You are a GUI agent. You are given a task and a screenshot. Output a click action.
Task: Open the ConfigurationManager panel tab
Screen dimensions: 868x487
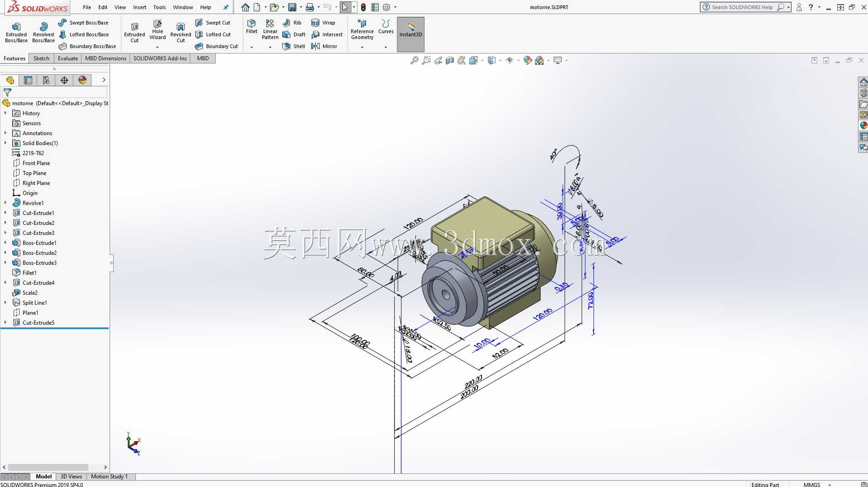pyautogui.click(x=46, y=80)
